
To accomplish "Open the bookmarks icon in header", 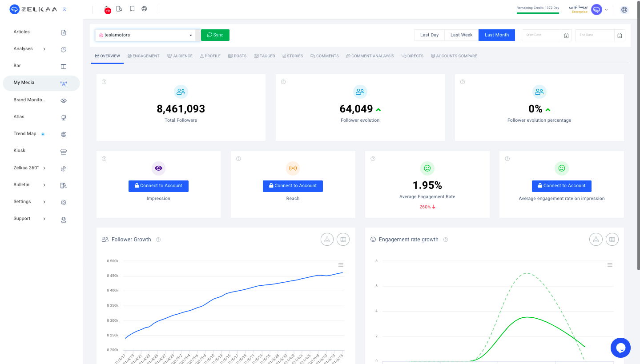I will coord(132,8).
